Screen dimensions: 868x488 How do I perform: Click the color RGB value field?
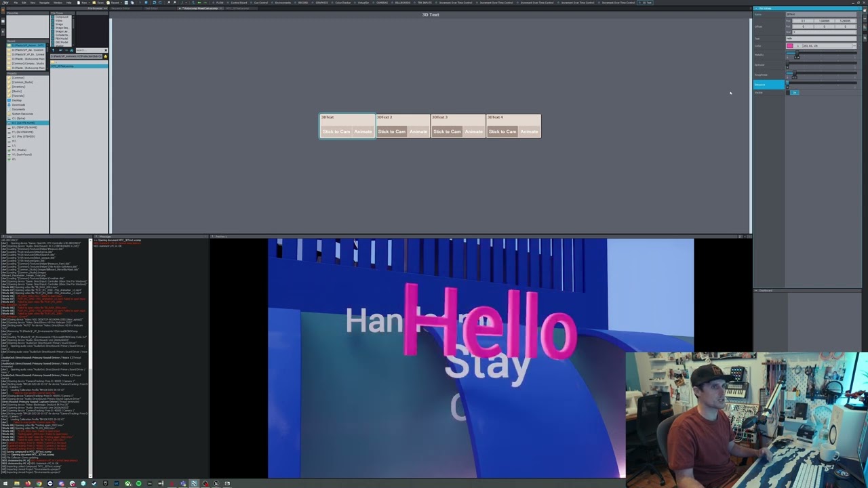pos(827,45)
